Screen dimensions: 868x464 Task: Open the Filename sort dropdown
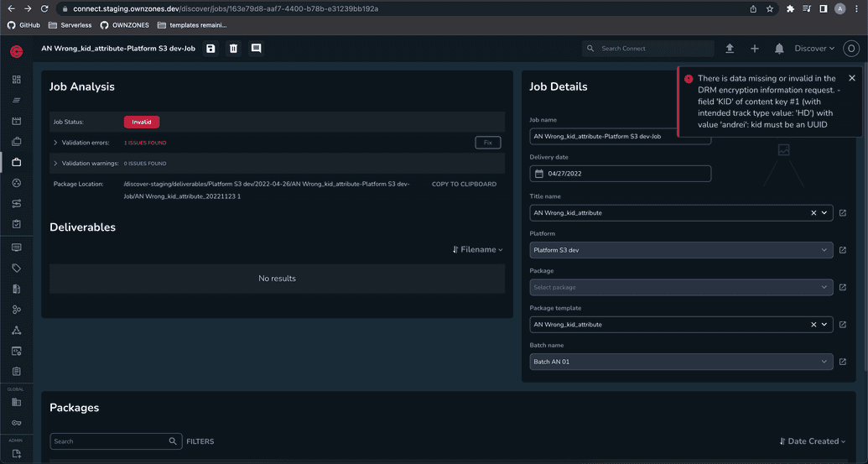point(478,250)
